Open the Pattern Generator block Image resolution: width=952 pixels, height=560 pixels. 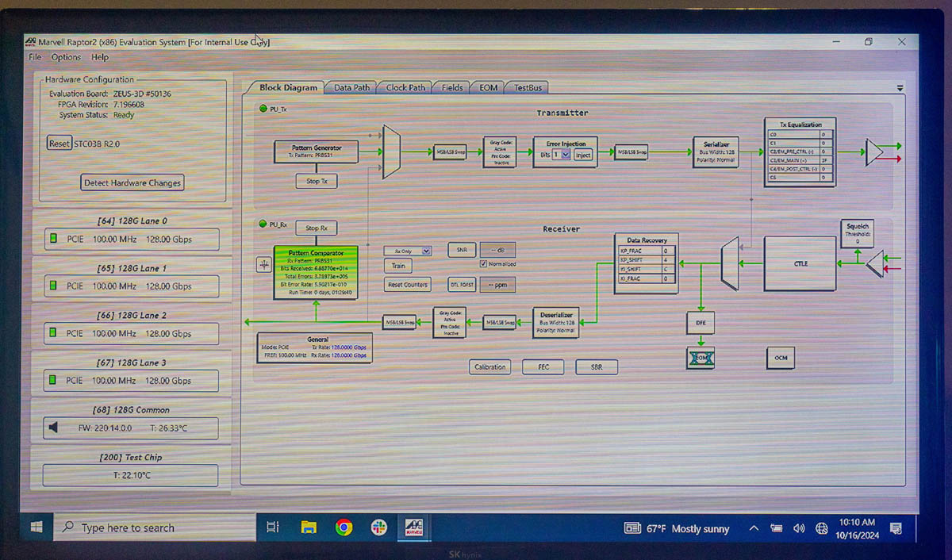pos(317,152)
